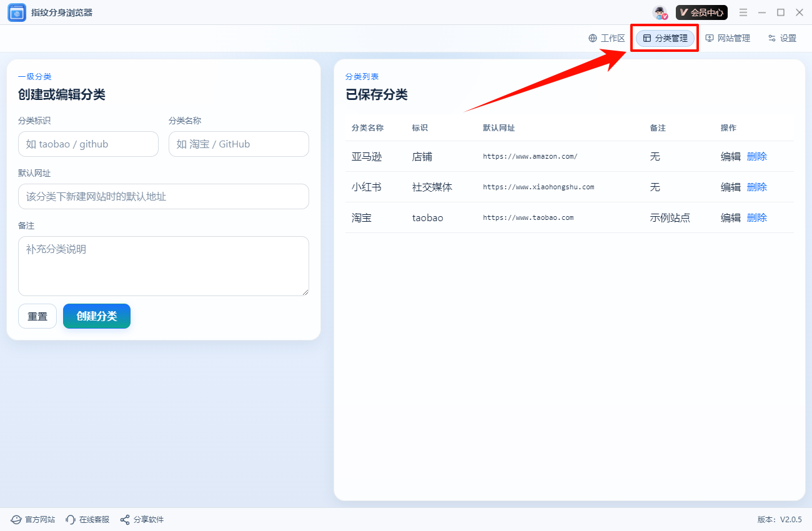
Task: Delete the 淘宝 category
Action: (757, 217)
